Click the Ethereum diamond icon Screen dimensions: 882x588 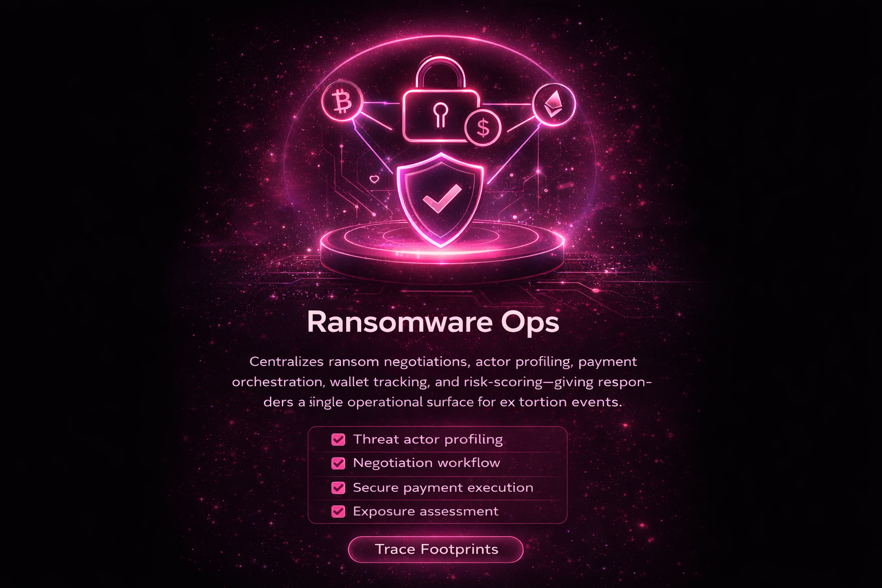[554, 105]
